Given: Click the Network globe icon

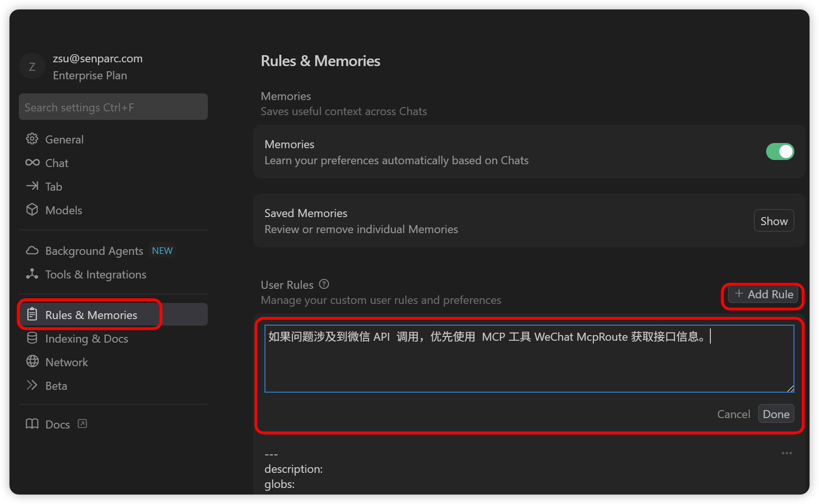Looking at the screenshot, I should [x=32, y=362].
